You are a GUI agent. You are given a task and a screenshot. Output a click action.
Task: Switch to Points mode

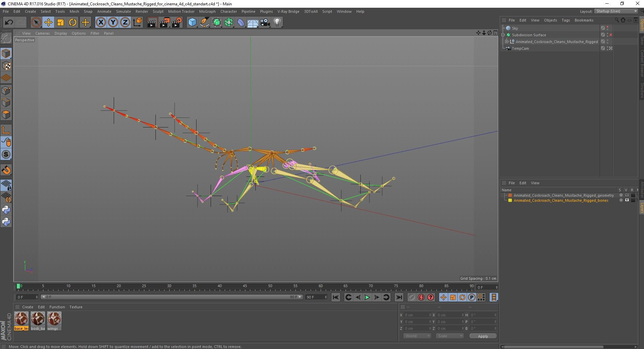click(x=6, y=90)
